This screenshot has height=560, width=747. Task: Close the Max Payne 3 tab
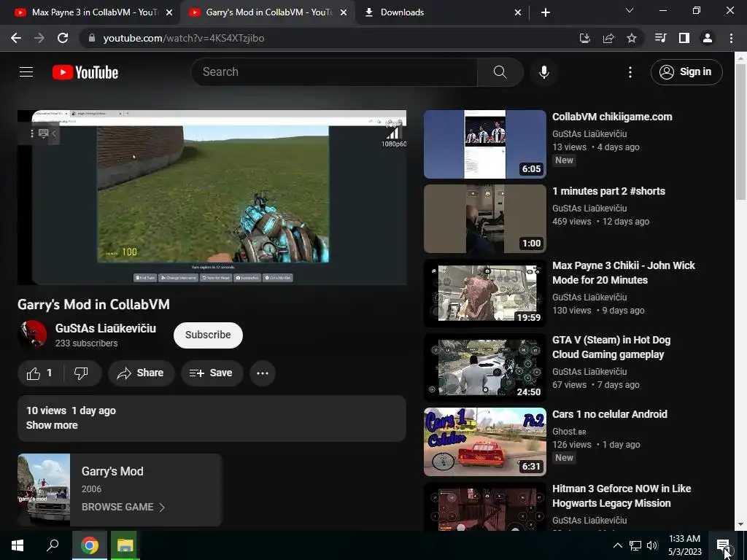169,12
